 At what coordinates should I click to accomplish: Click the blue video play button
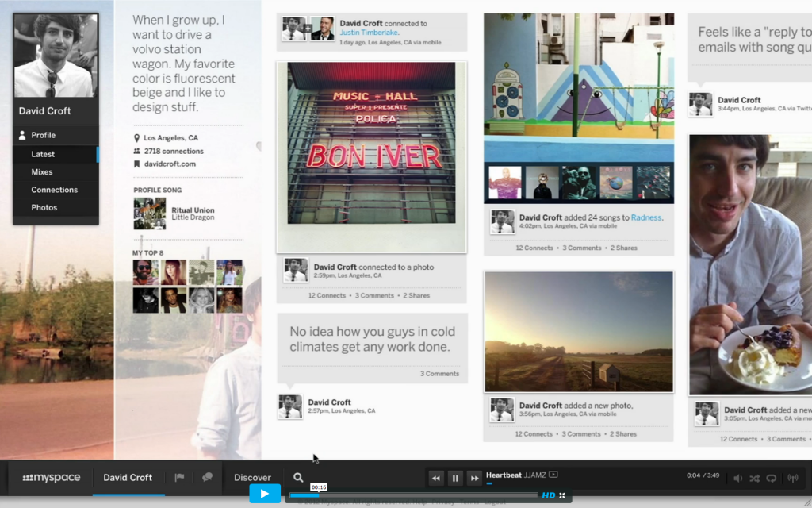(265, 494)
